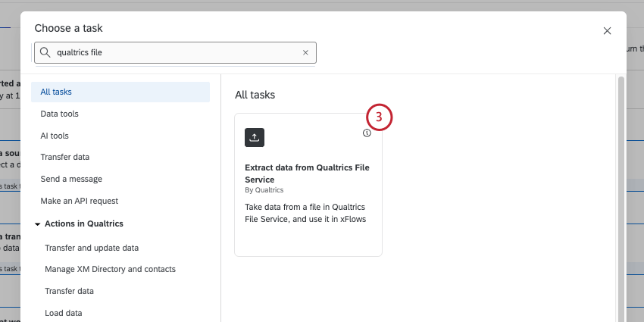This screenshot has width=644, height=322.
Task: Open the Data tools category
Action: (x=59, y=114)
